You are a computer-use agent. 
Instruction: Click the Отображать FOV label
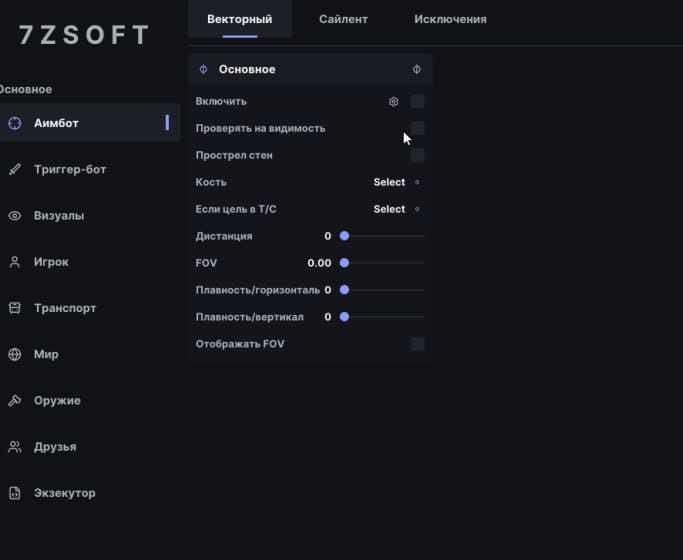click(240, 344)
